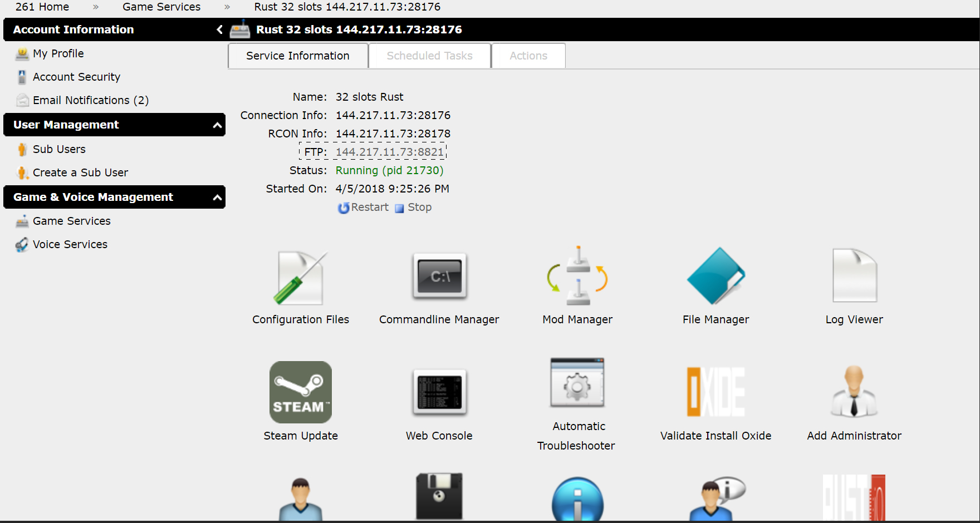The height and width of the screenshot is (523, 980).
Task: Open Game Services breadcrumb link
Action: (x=161, y=7)
